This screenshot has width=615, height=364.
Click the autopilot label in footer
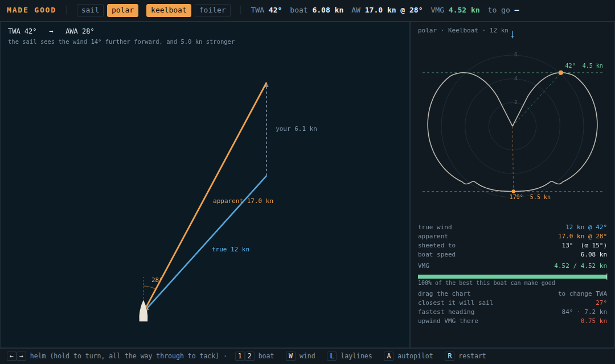415,356
